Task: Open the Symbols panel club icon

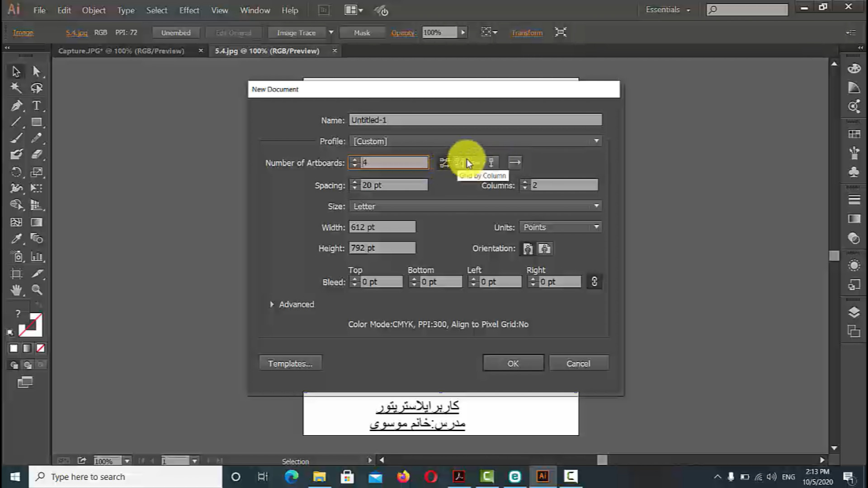Action: click(x=854, y=172)
